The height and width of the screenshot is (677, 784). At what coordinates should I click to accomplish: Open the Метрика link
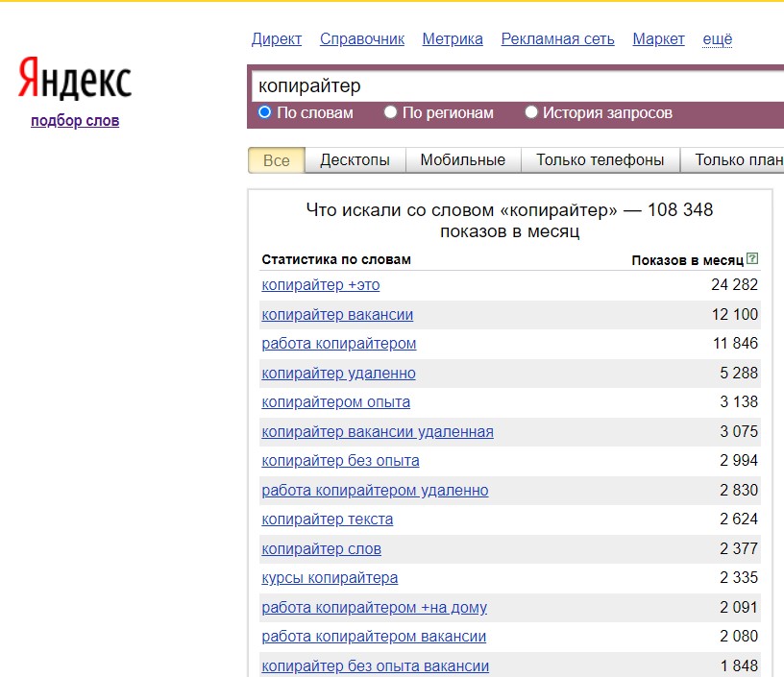pos(453,39)
